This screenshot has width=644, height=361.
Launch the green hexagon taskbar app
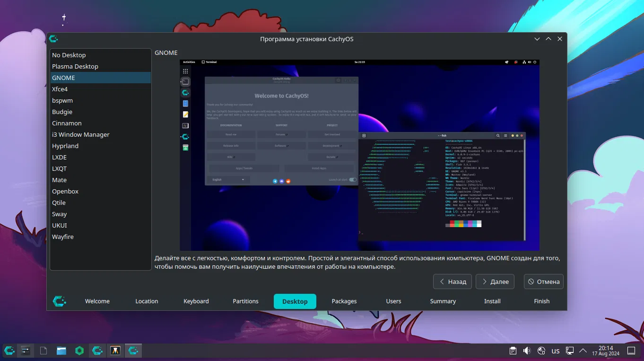tap(79, 351)
